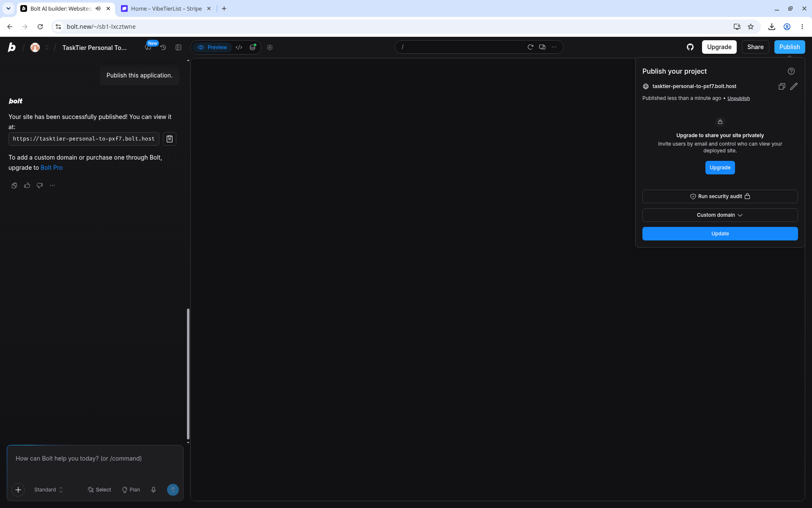812x508 pixels.
Task: Switch to code view icon
Action: pyautogui.click(x=239, y=47)
